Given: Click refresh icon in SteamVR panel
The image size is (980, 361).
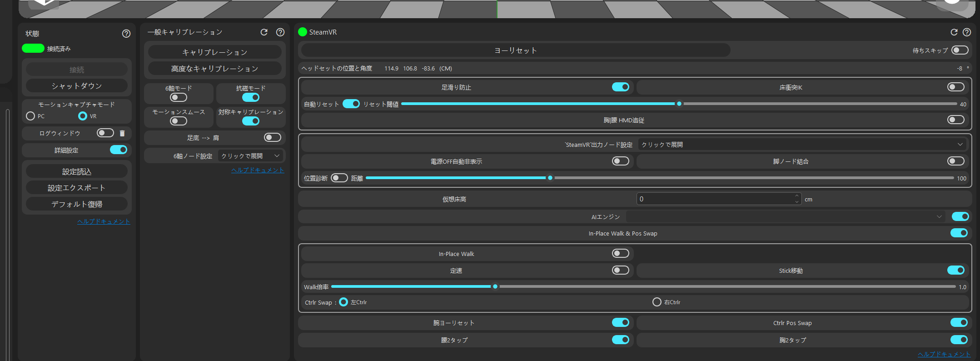Looking at the screenshot, I should coord(954,32).
